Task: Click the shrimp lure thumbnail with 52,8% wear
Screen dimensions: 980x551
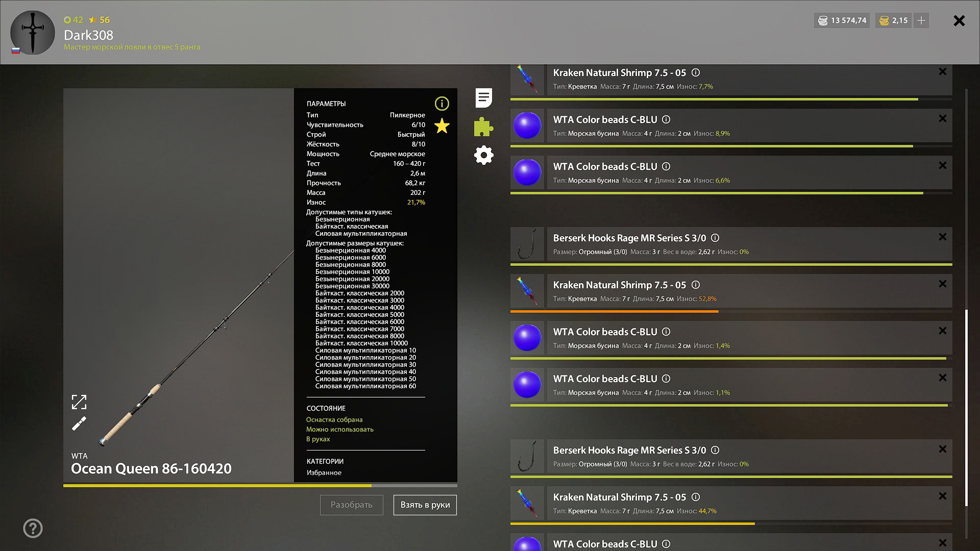Action: [x=527, y=291]
